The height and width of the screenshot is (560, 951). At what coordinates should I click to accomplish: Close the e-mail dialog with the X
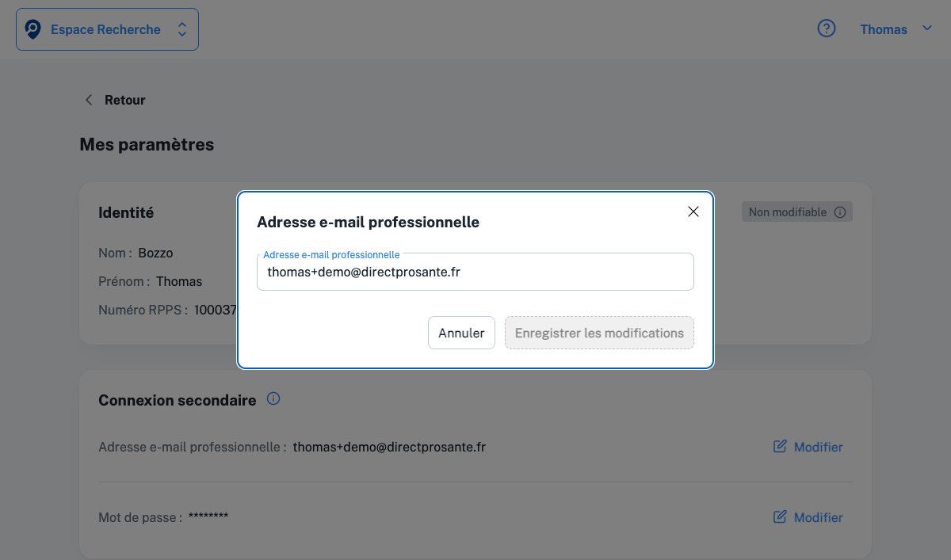point(693,211)
